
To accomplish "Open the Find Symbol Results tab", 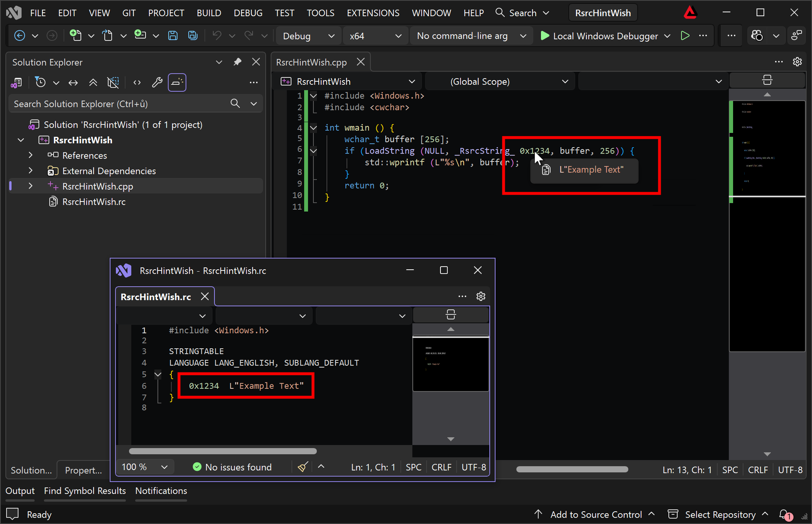I will tap(85, 491).
